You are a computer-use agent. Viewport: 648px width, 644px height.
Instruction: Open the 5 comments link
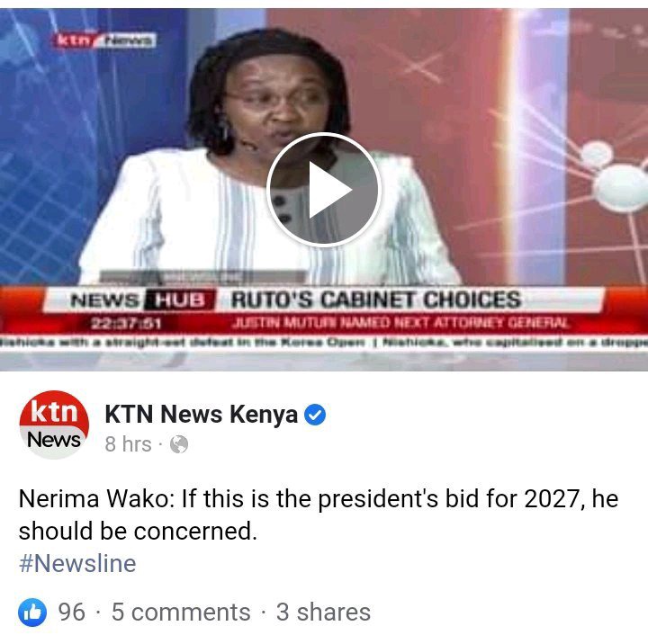tap(181, 613)
